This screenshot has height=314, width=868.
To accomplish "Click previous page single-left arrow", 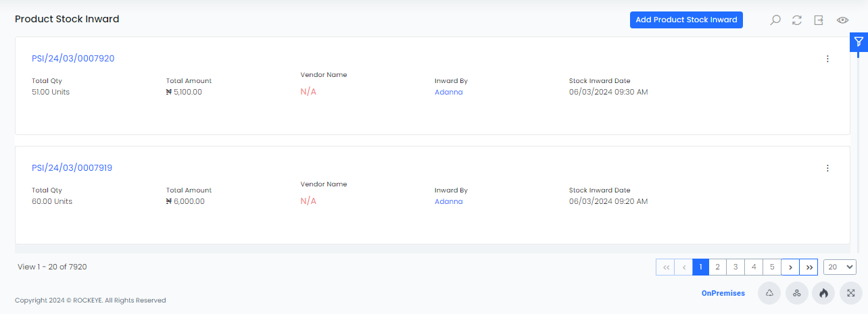I will 684,267.
